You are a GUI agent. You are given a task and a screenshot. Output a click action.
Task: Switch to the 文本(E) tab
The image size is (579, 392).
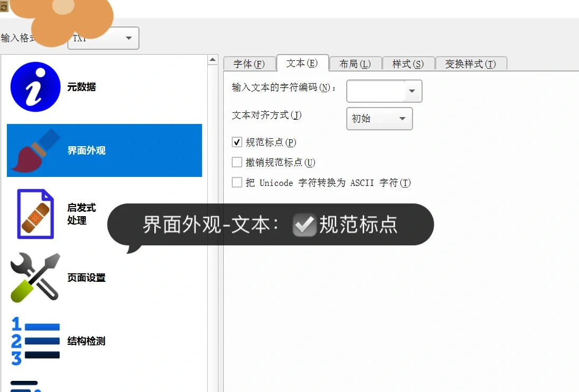302,63
